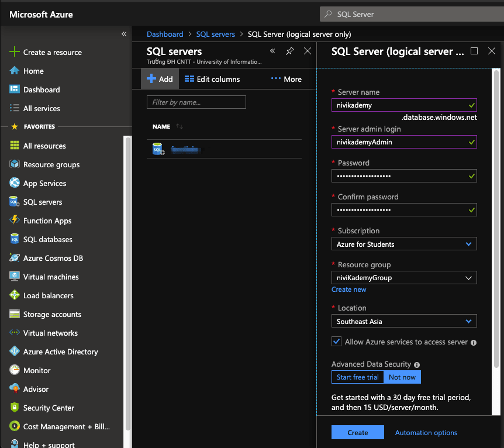Open Load balancers diamond icon

point(15,295)
